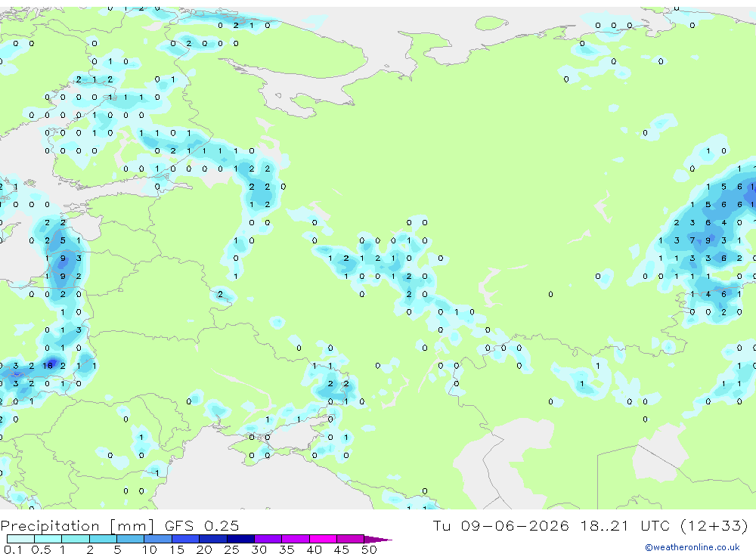Viewport: 756px width, 554px height.
Task: Click the 30–35 mm violet swatch
Action: tap(268, 539)
